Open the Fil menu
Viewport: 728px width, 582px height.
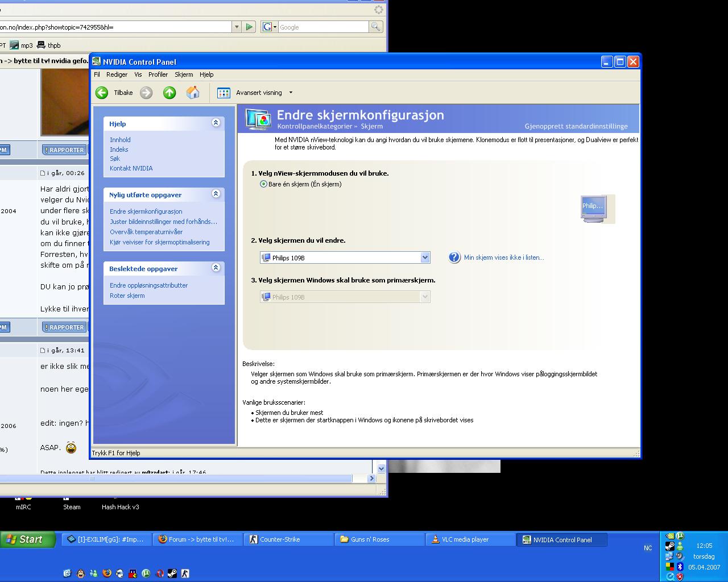pyautogui.click(x=97, y=74)
